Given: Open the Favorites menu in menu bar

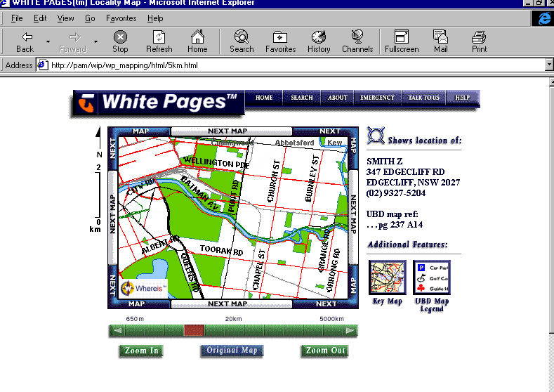Looking at the screenshot, I should click(121, 18).
